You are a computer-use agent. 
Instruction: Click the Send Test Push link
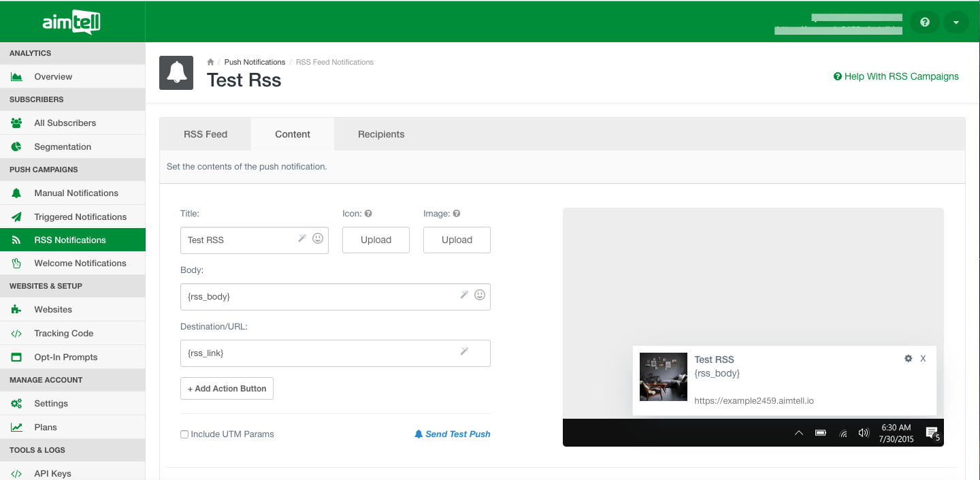pyautogui.click(x=453, y=434)
